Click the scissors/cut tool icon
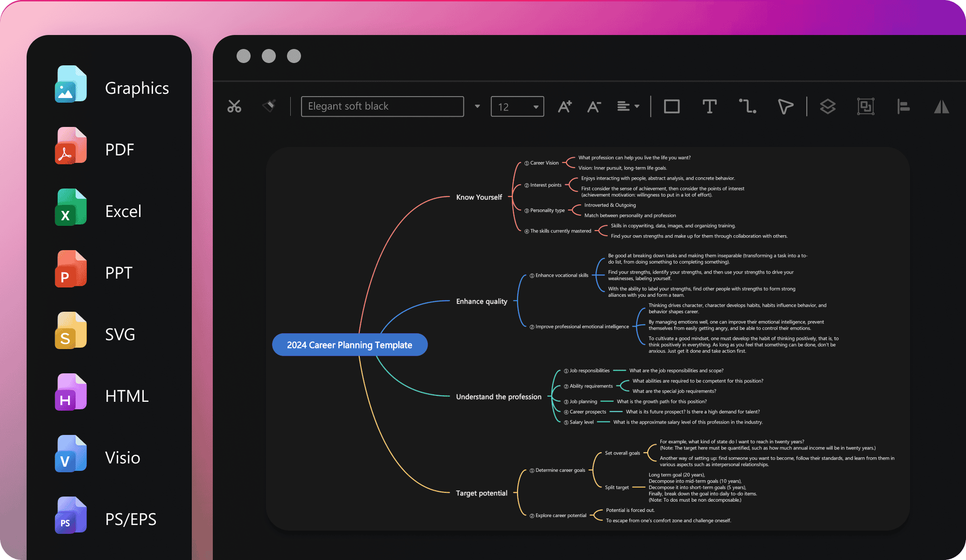This screenshot has height=560, width=966. 235,105
